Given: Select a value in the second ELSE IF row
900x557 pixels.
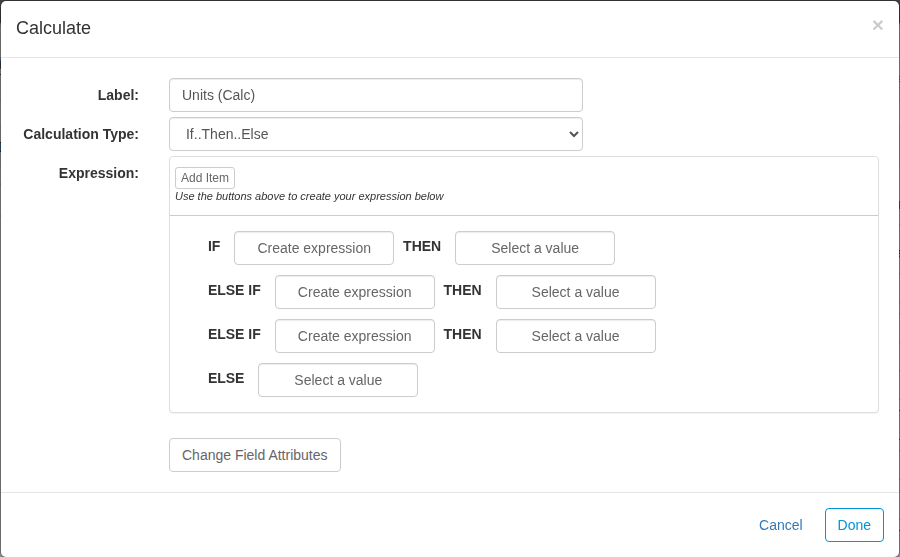Looking at the screenshot, I should 576,336.
